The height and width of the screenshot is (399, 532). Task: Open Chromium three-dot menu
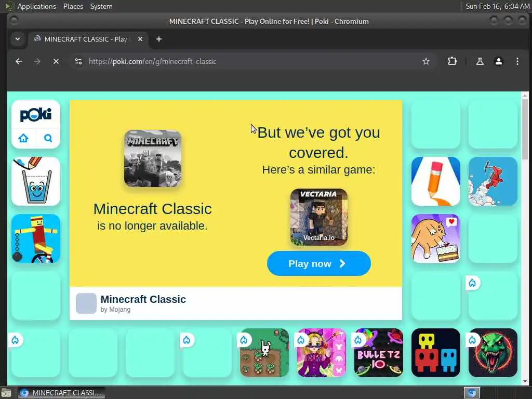pyautogui.click(x=517, y=61)
